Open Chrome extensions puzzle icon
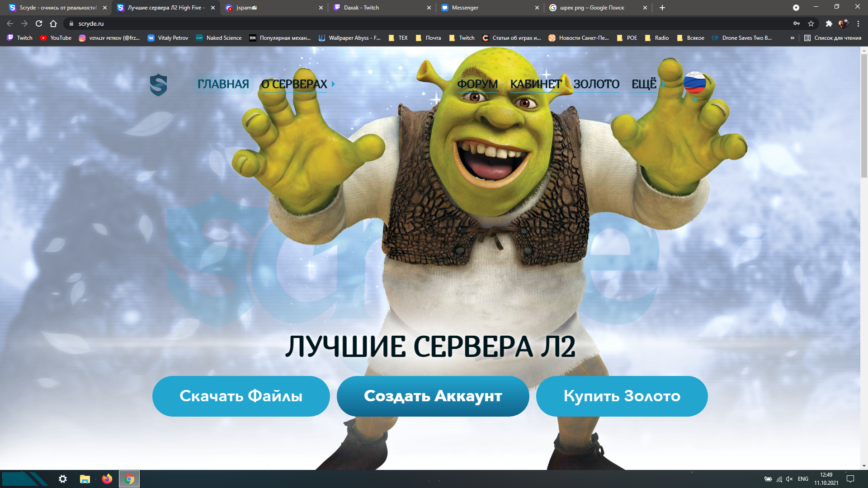Image resolution: width=868 pixels, height=488 pixels. pos(829,23)
